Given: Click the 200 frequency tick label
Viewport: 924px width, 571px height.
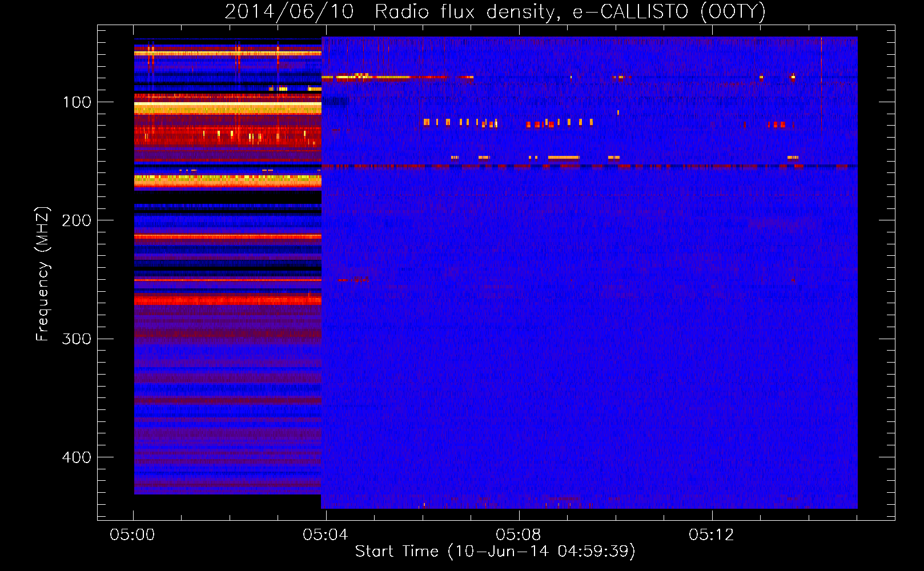Looking at the screenshot, I should pyautogui.click(x=77, y=220).
